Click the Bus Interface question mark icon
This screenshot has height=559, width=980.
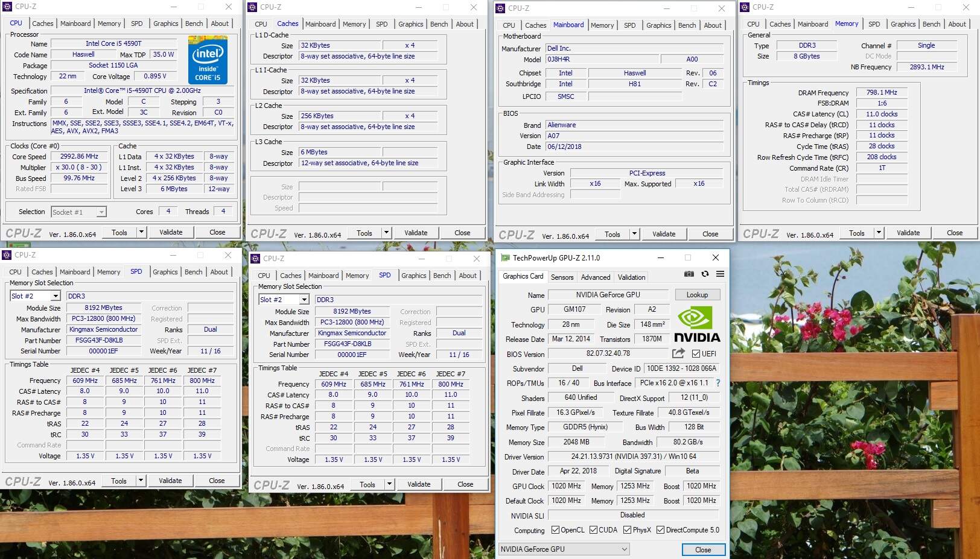[x=717, y=383]
